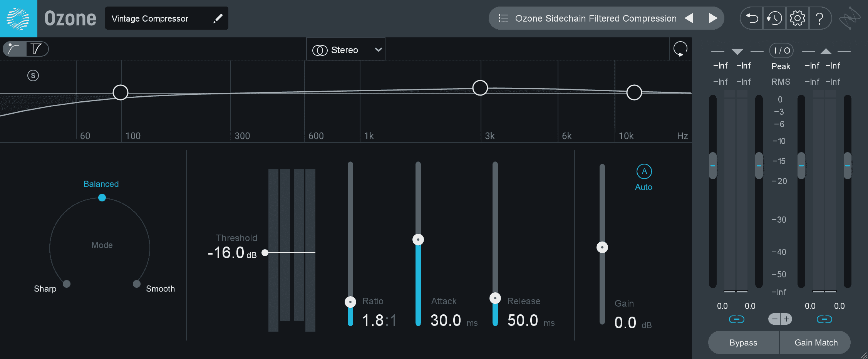868x359 pixels.
Task: Click the iZotope Ozone logo icon
Action: (x=18, y=18)
